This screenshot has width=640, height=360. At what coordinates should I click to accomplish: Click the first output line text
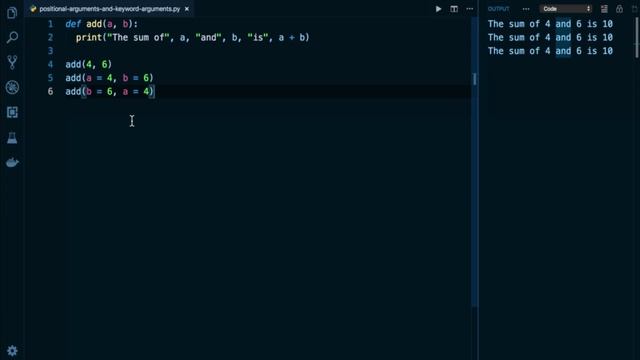tap(550, 24)
